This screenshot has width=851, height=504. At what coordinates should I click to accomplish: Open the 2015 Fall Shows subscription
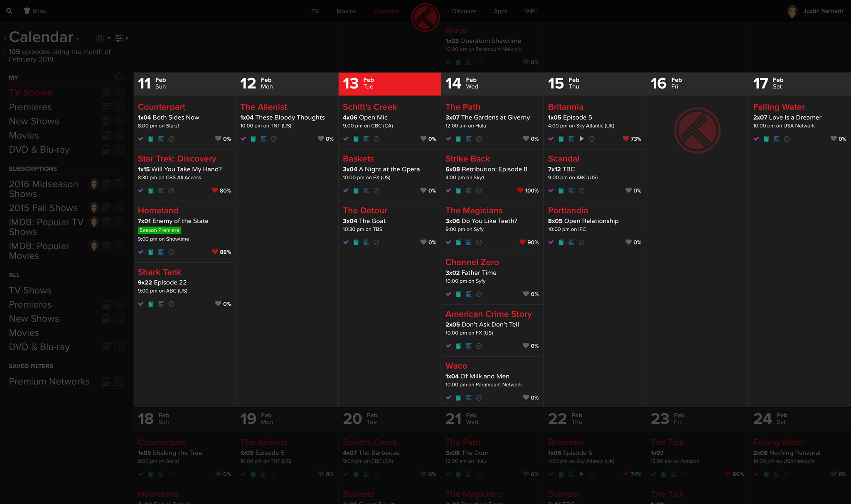click(43, 208)
